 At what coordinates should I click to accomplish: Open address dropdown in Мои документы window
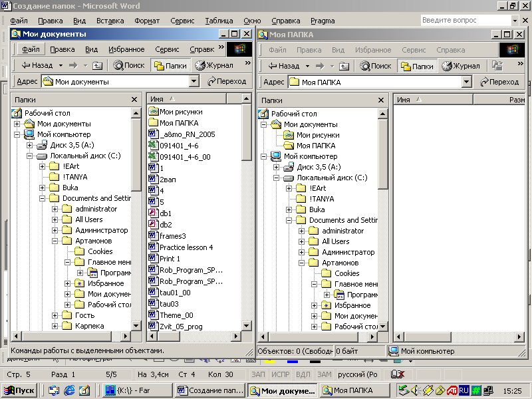coord(194,81)
